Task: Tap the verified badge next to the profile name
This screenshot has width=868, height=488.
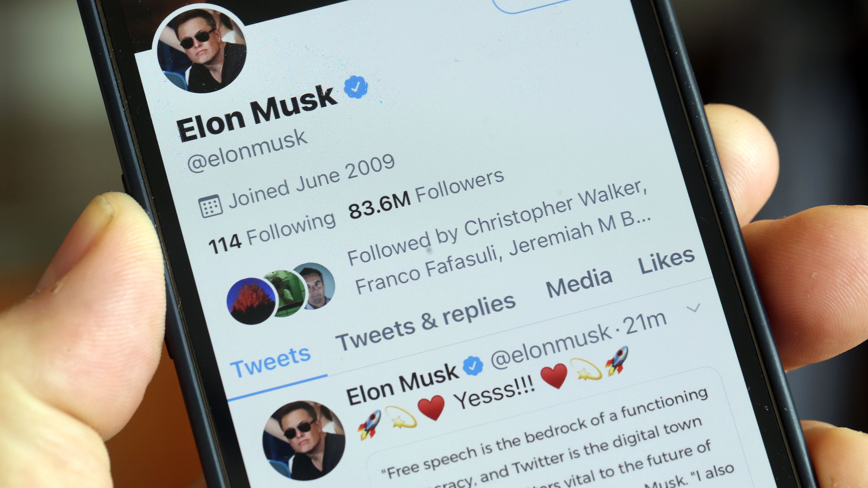Action: [x=356, y=87]
